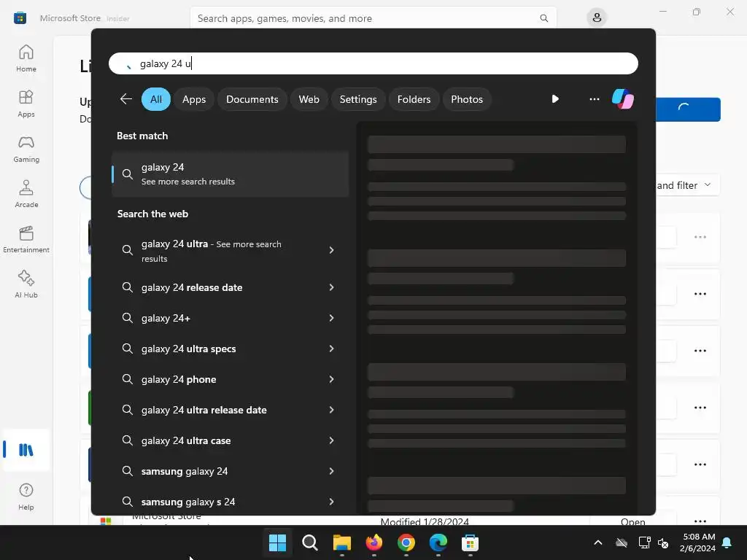Screen dimensions: 747x560
Task: Click Store search apps input box
Action: pyautogui.click(x=373, y=18)
